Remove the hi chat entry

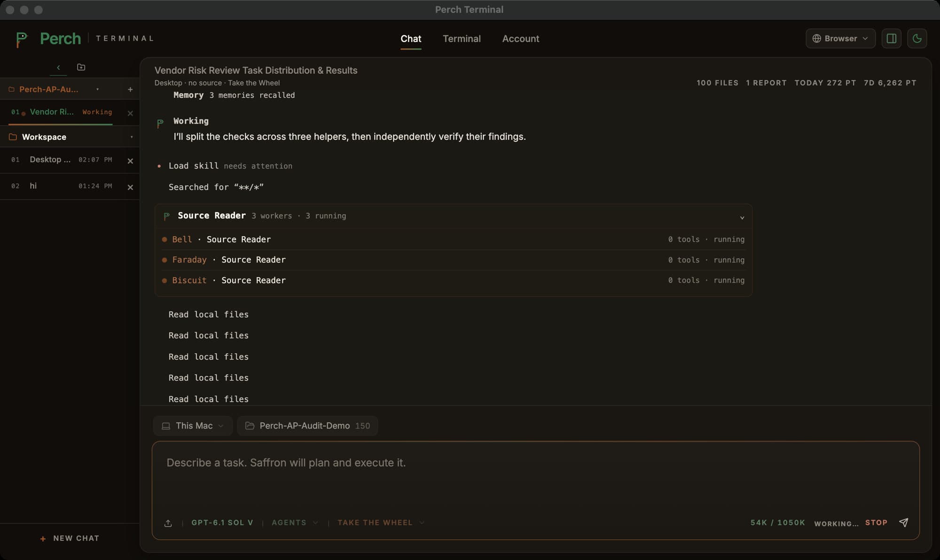(x=130, y=187)
